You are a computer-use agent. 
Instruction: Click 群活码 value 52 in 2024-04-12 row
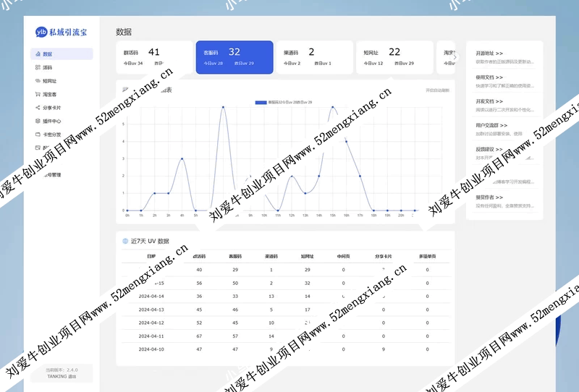(x=200, y=323)
